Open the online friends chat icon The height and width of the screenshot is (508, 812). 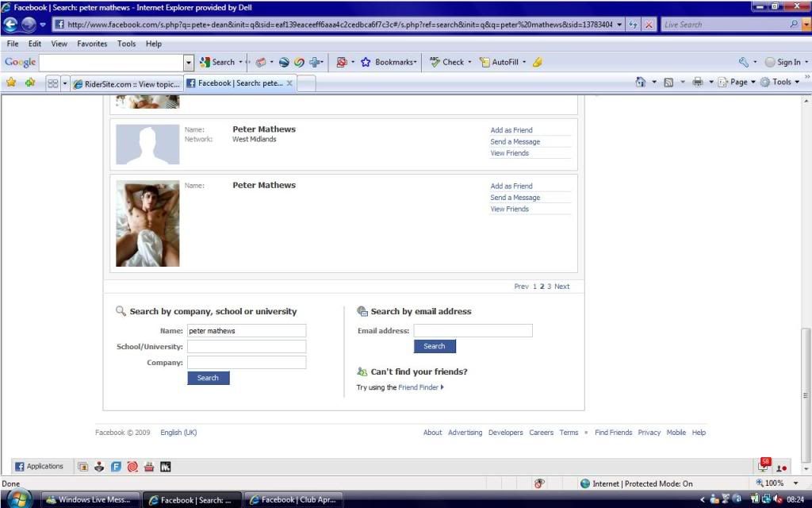tap(781, 468)
